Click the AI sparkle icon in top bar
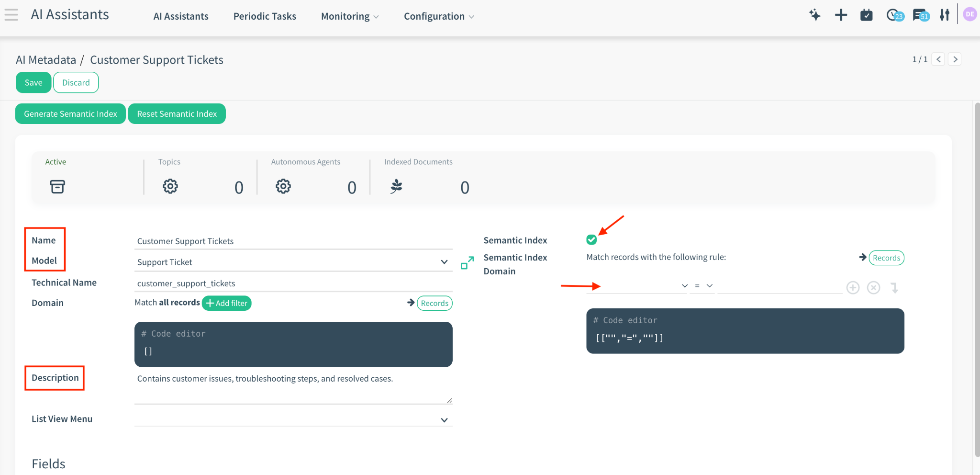The width and height of the screenshot is (980, 475). point(814,15)
